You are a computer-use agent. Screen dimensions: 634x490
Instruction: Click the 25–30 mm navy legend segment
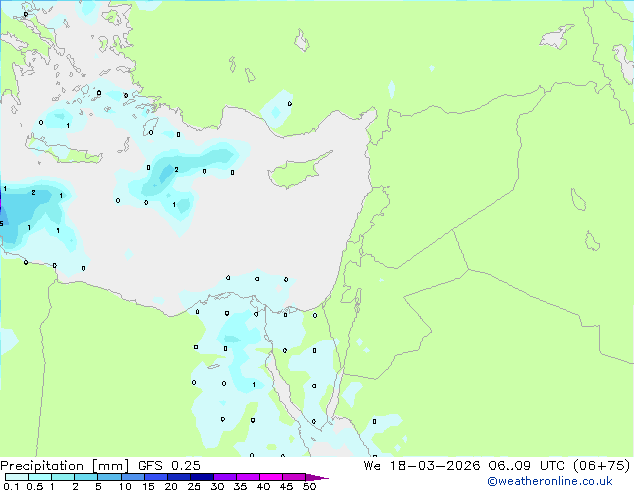[x=202, y=477]
